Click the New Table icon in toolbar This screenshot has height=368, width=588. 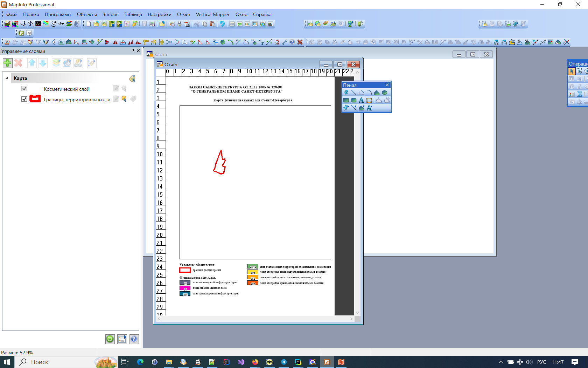(88, 24)
